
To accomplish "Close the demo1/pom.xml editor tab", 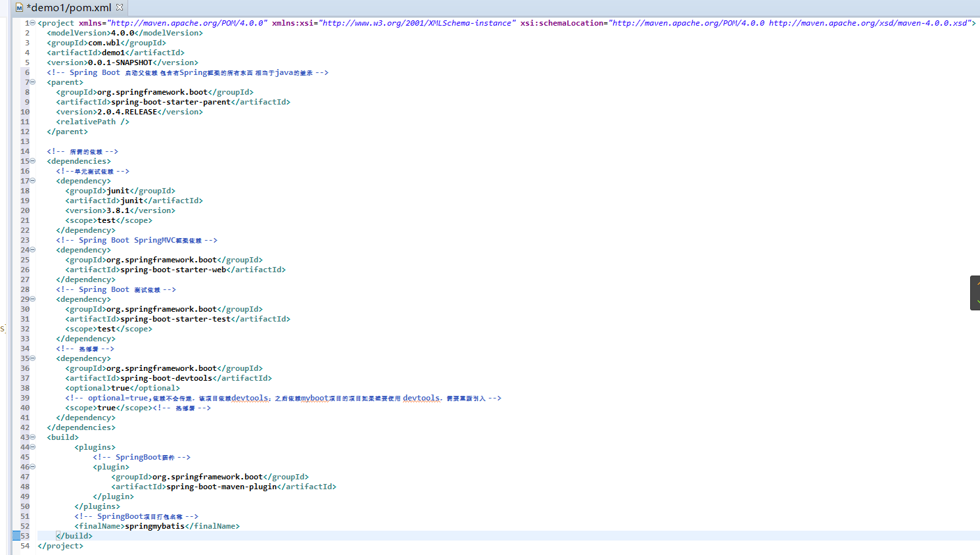I will [120, 7].
